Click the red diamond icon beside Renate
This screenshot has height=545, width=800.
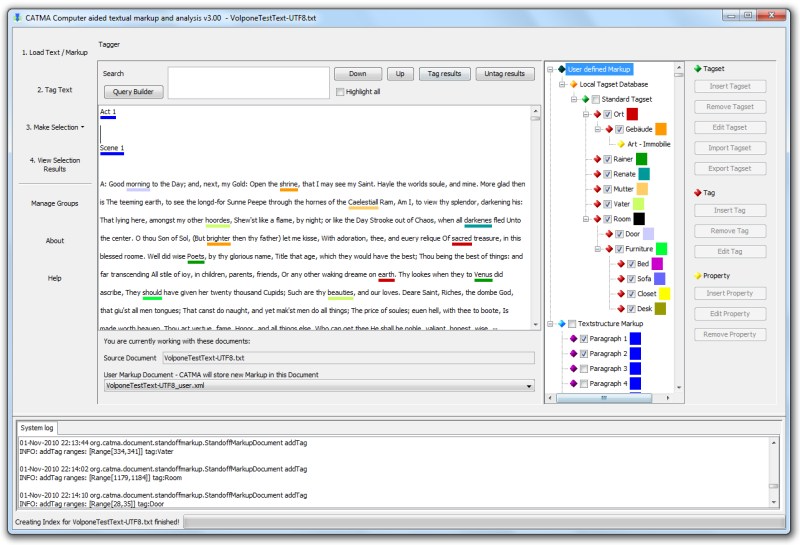coord(597,174)
